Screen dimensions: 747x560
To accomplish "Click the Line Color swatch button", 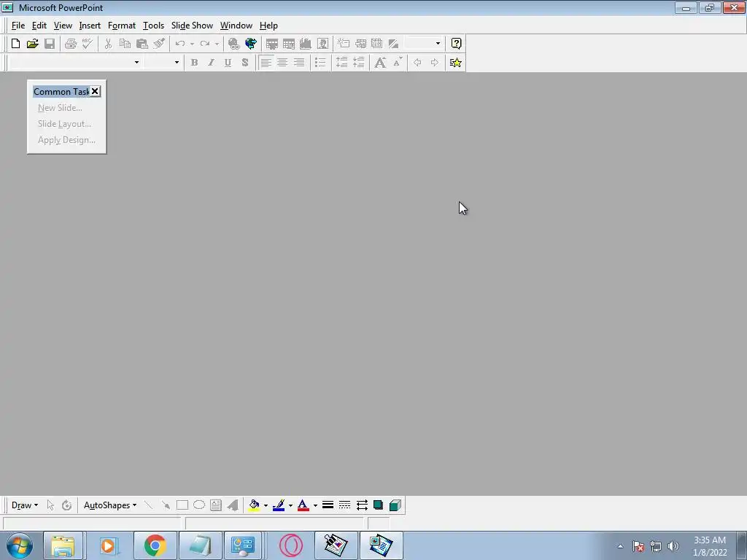I will (279, 505).
